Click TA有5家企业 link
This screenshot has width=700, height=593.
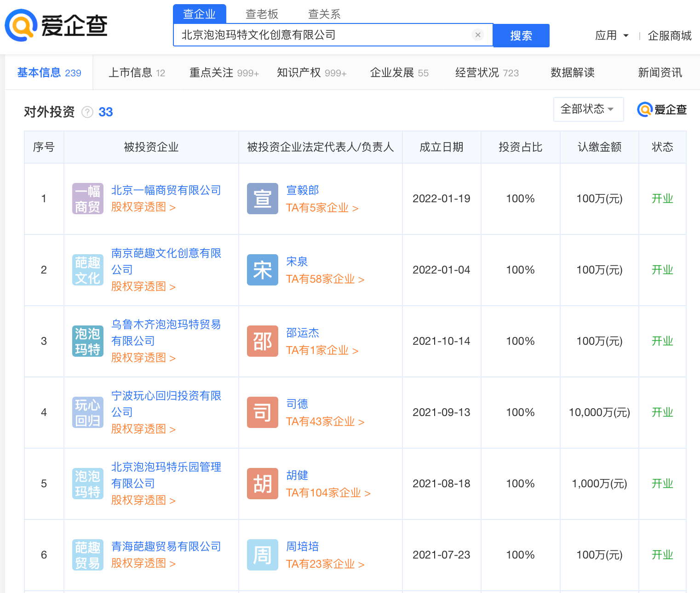(322, 208)
